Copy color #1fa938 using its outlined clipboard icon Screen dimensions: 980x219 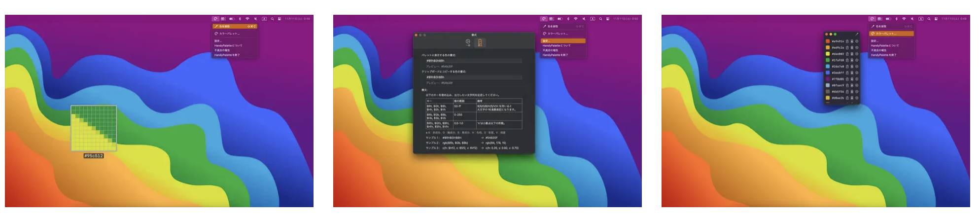coord(847,60)
